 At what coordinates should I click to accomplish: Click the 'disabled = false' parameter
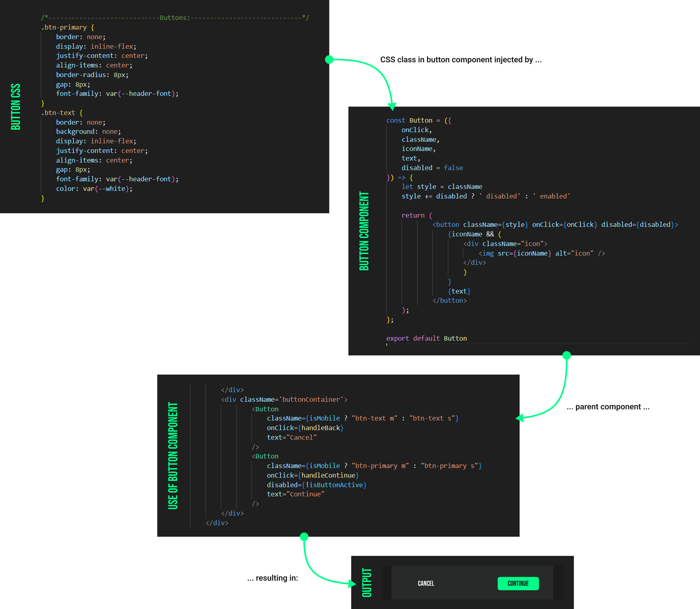[x=432, y=168]
